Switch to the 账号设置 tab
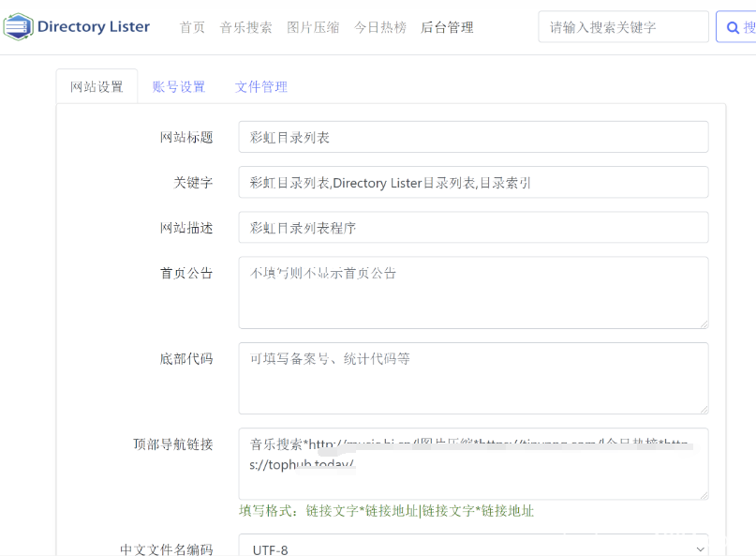The height and width of the screenshot is (556, 756). (x=179, y=86)
